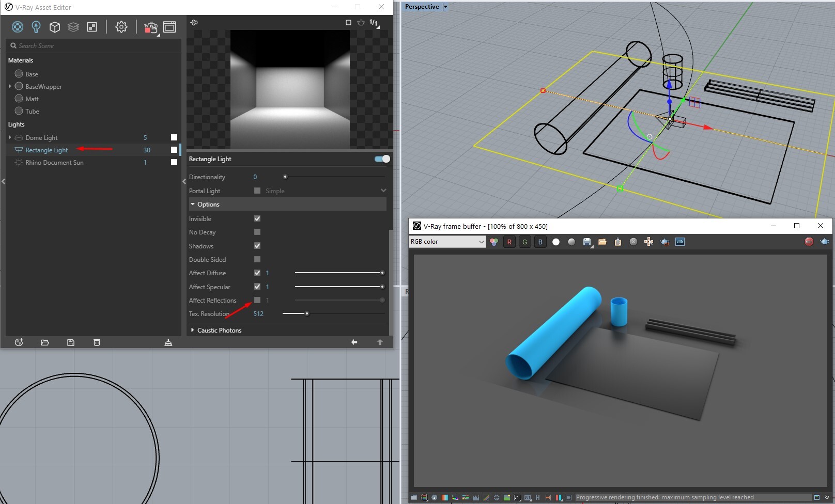835x504 pixels.
Task: Select region render teapot icon
Action: pos(664,242)
